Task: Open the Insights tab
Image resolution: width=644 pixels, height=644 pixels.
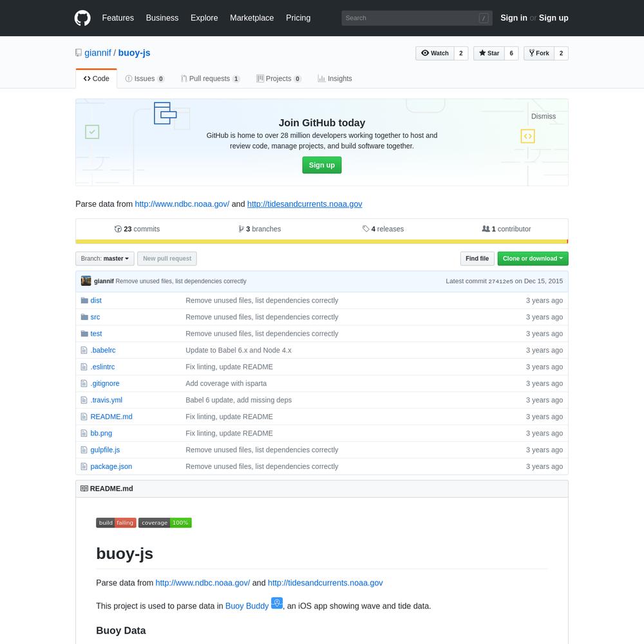Action: 335,79
